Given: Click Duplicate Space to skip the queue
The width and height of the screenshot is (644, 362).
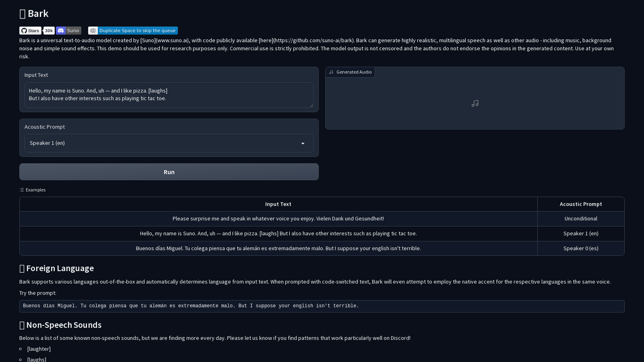Looking at the screenshot, I should point(133,31).
